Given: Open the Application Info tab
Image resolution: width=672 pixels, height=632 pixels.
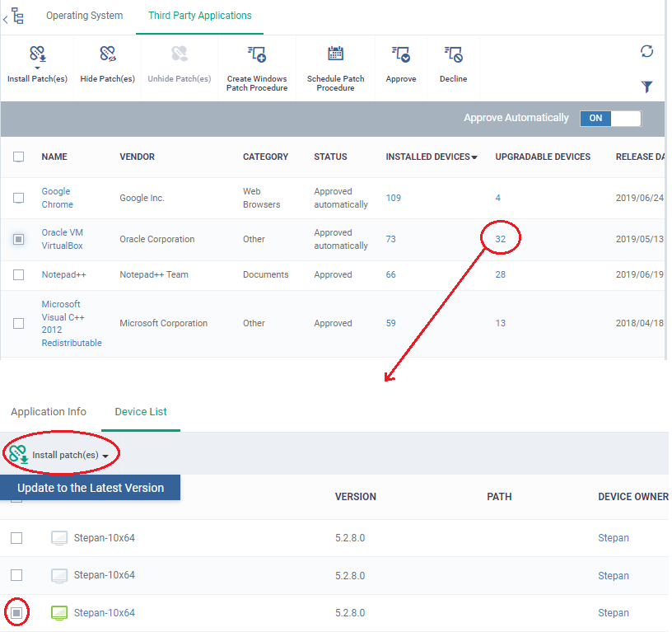Looking at the screenshot, I should click(x=49, y=412).
